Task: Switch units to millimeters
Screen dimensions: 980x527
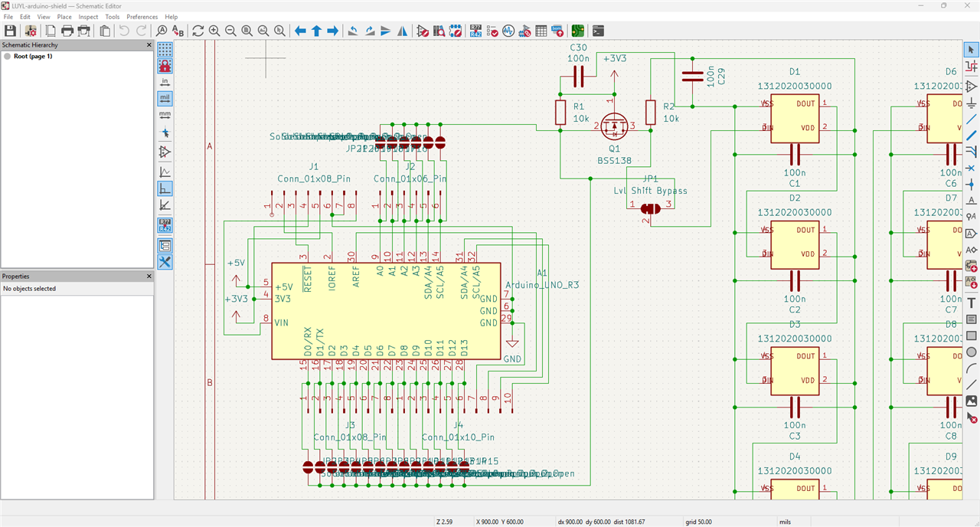Action: tap(165, 115)
